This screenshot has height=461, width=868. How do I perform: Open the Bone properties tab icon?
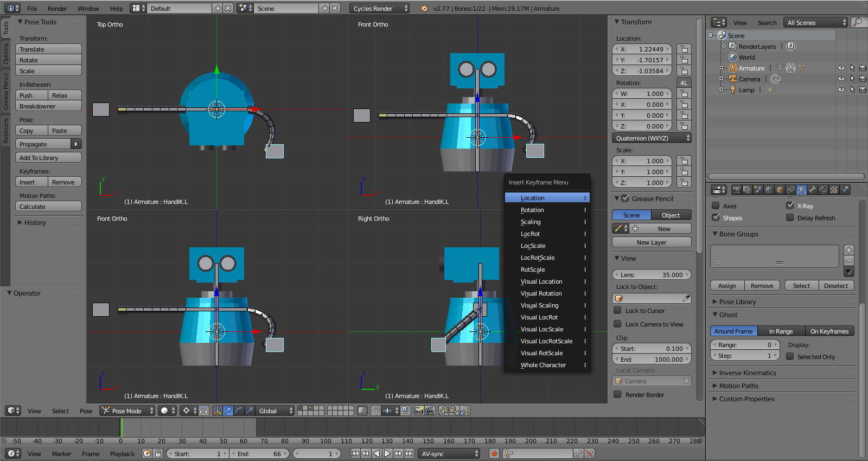(x=812, y=190)
